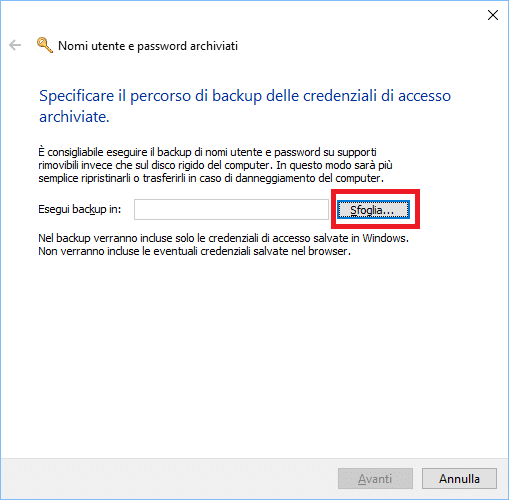The width and height of the screenshot is (509, 501).
Task: Click the golden key wizard icon
Action: coord(45,45)
